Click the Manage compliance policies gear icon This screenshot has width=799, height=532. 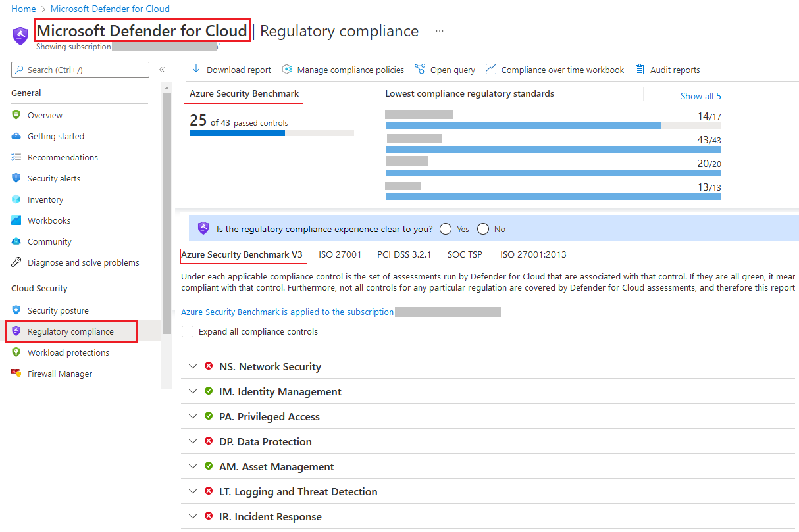(x=286, y=69)
